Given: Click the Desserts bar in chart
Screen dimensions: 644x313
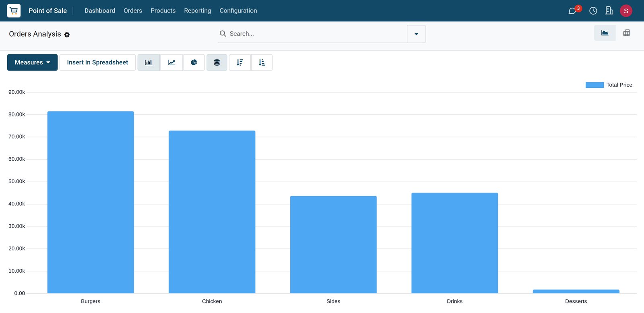Looking at the screenshot, I should pos(576,291).
